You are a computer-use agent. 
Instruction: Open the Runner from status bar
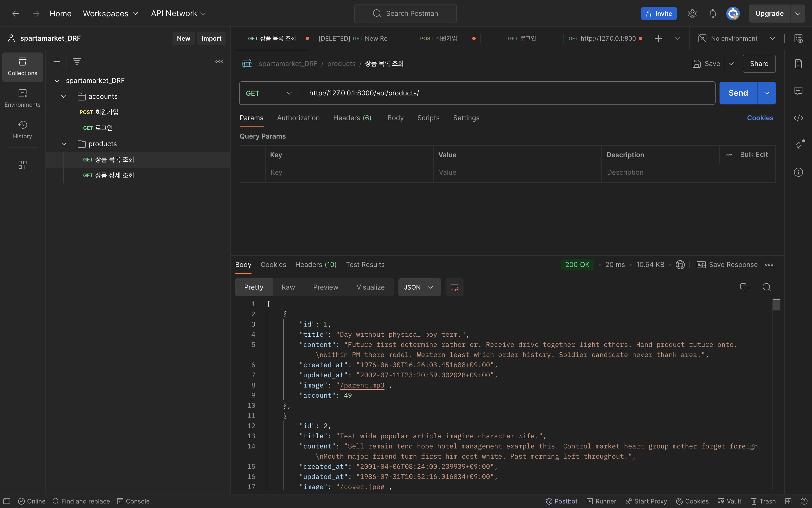point(602,501)
